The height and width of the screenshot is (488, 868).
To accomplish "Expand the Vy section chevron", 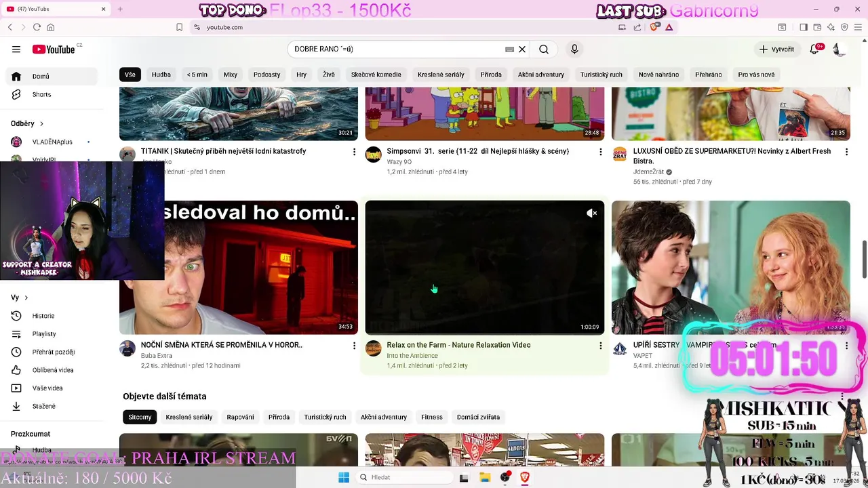I will [x=26, y=298].
